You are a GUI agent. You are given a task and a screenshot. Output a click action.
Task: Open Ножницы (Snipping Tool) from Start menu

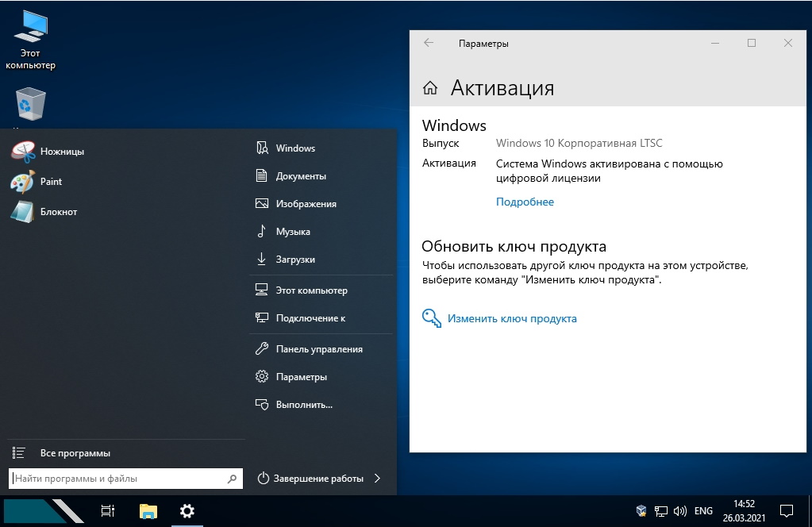(48, 152)
